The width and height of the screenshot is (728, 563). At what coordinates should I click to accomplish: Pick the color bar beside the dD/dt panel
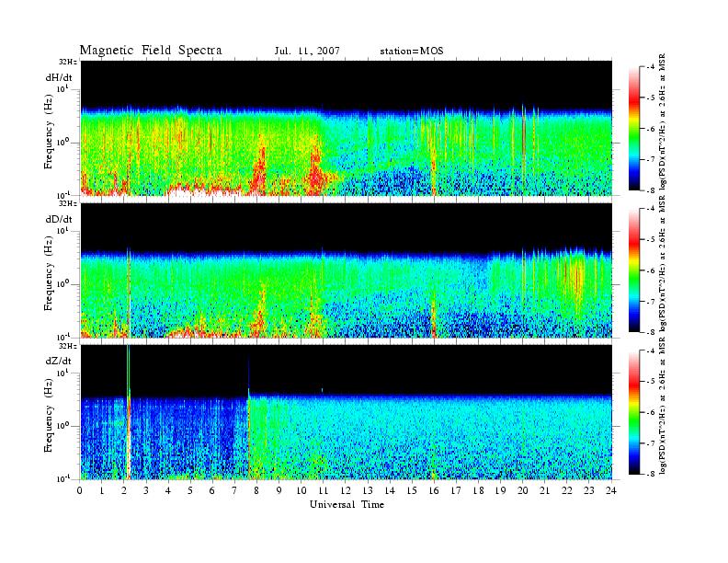(634, 270)
